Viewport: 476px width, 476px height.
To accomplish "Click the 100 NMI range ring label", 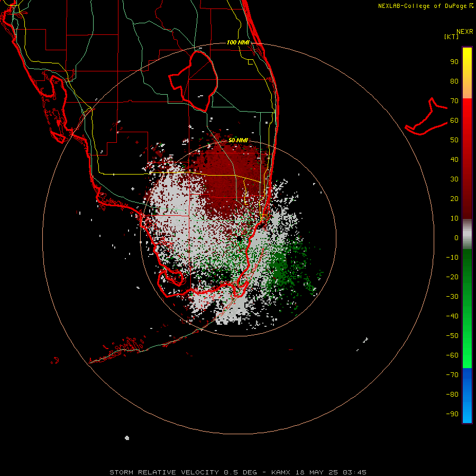I will click(x=238, y=42).
